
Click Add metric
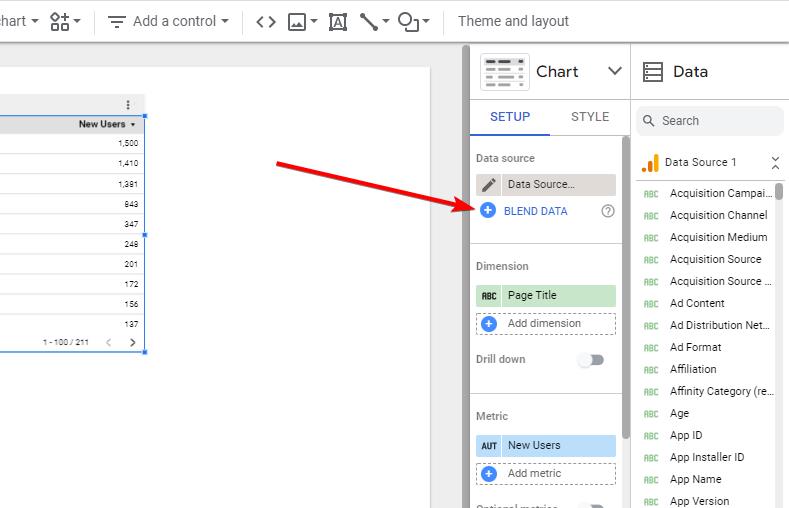[x=546, y=474]
